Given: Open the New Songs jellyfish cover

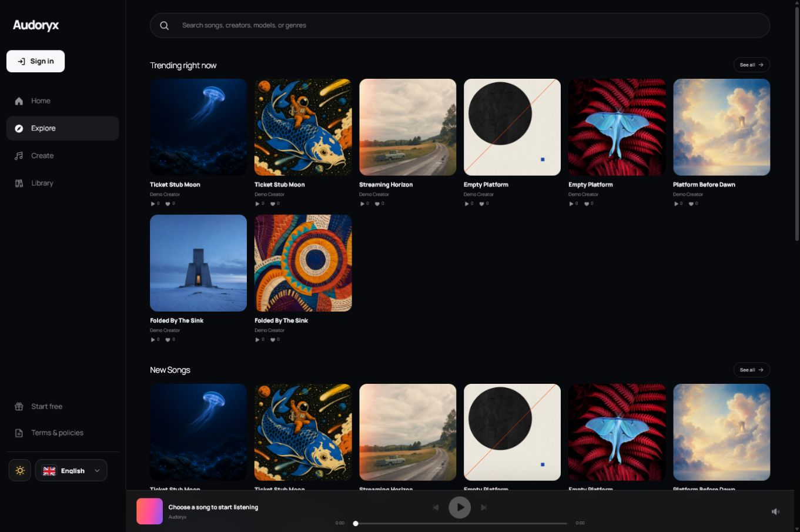Looking at the screenshot, I should point(198,432).
